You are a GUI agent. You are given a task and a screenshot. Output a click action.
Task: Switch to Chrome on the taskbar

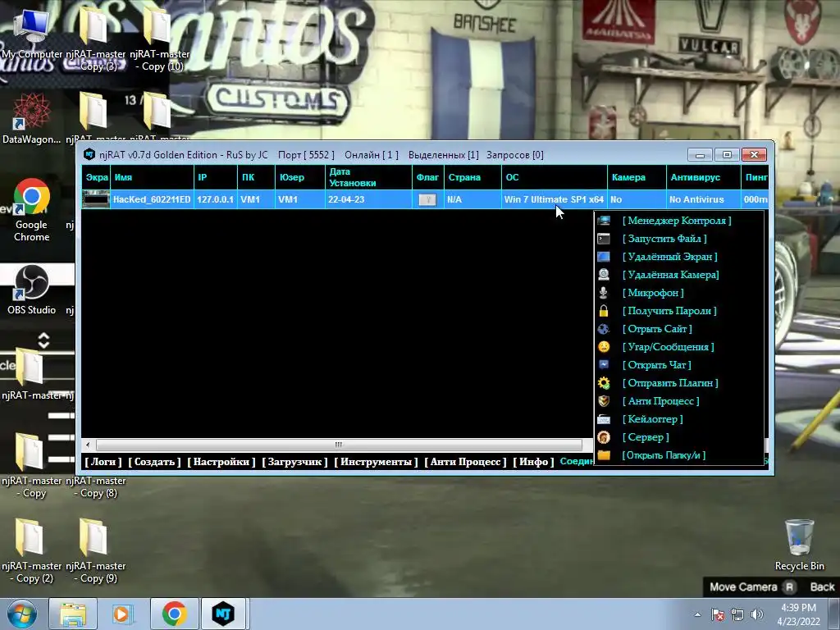pos(174,614)
